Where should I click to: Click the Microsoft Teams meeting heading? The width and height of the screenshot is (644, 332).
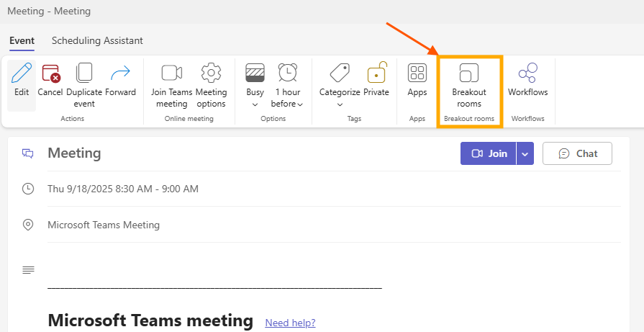point(150,320)
